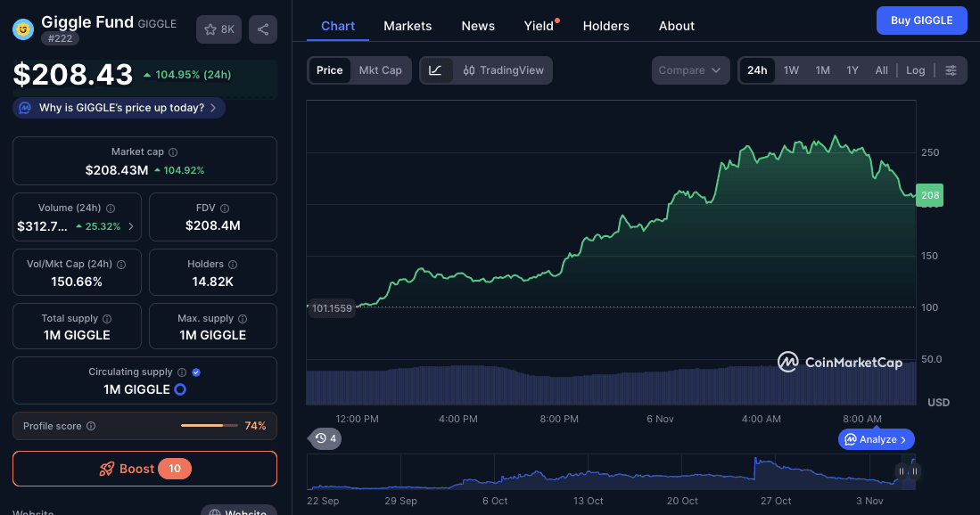Toggle chart to Mkt Cap view
Viewport: 980px width, 515px height.
[380, 70]
